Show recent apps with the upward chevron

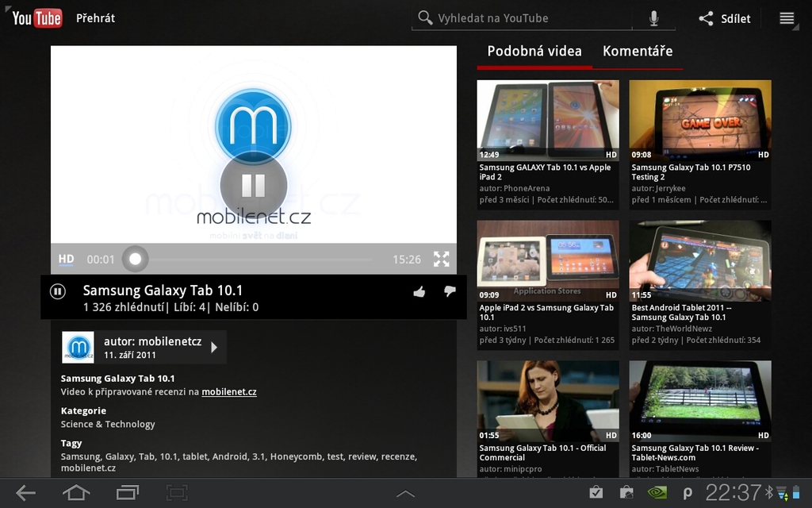(x=405, y=494)
